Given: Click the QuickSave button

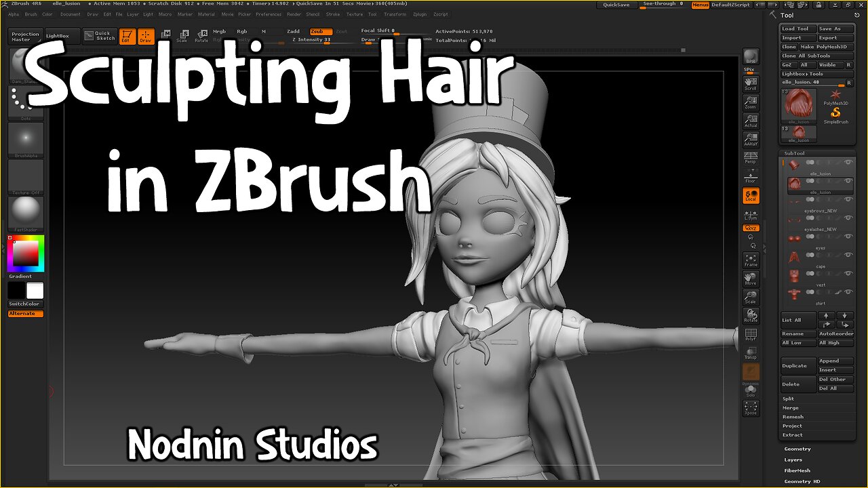Looking at the screenshot, I should [616, 5].
